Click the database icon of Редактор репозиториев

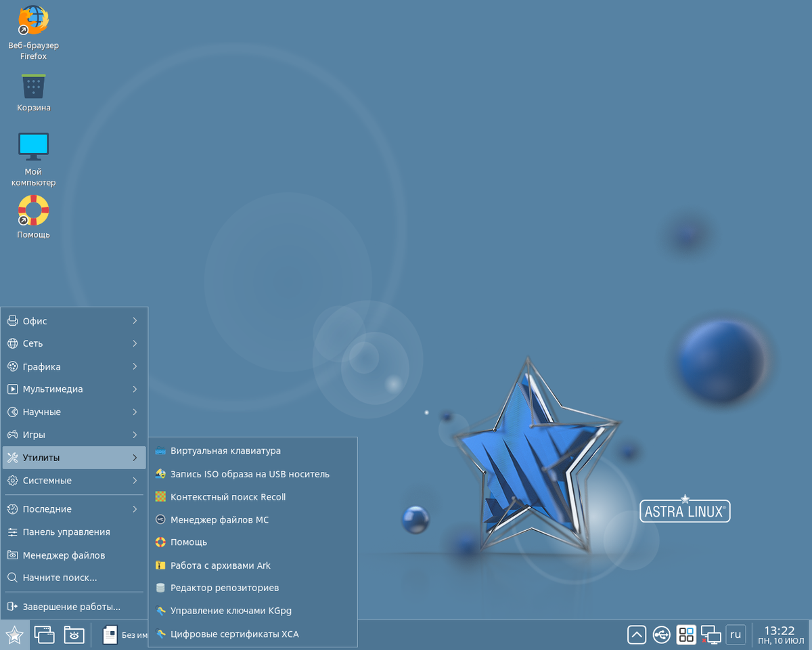pyautogui.click(x=160, y=588)
